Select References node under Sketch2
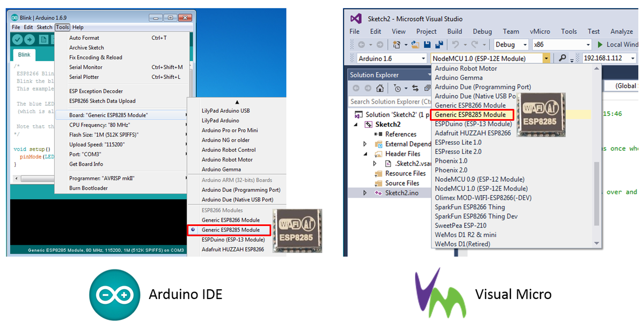Image resolution: width=644 pixels, height=328 pixels. (400, 134)
